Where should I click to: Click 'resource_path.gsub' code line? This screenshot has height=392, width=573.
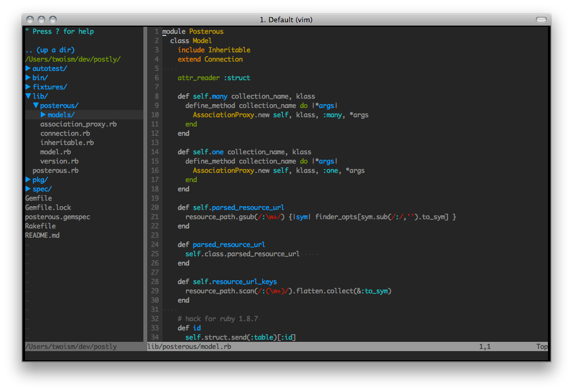(321, 217)
